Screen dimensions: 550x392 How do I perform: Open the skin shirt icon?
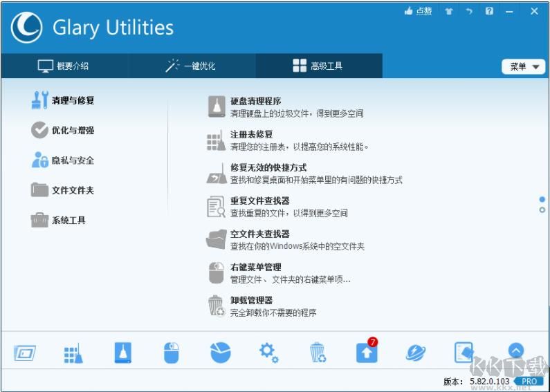(449, 11)
